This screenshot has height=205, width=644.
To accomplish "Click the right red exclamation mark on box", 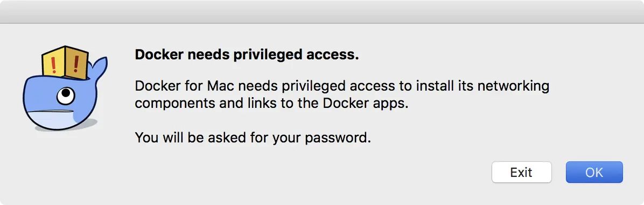I will (x=76, y=63).
